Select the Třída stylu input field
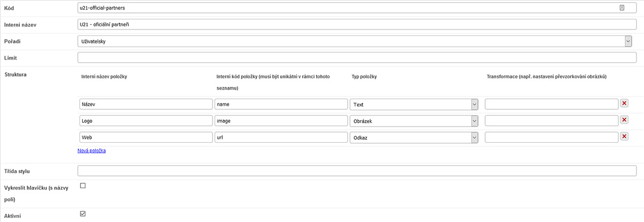Screen dimensions: 644x222 (356, 171)
